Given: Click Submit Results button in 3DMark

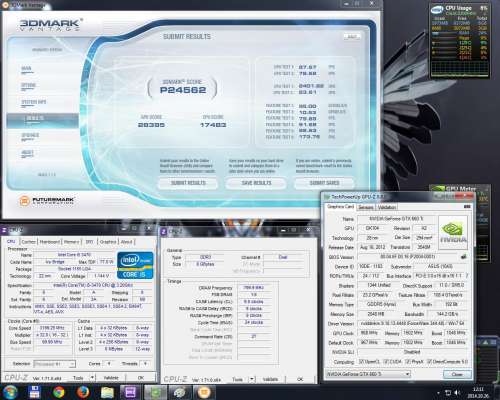Looking at the screenshot, I should tap(188, 183).
